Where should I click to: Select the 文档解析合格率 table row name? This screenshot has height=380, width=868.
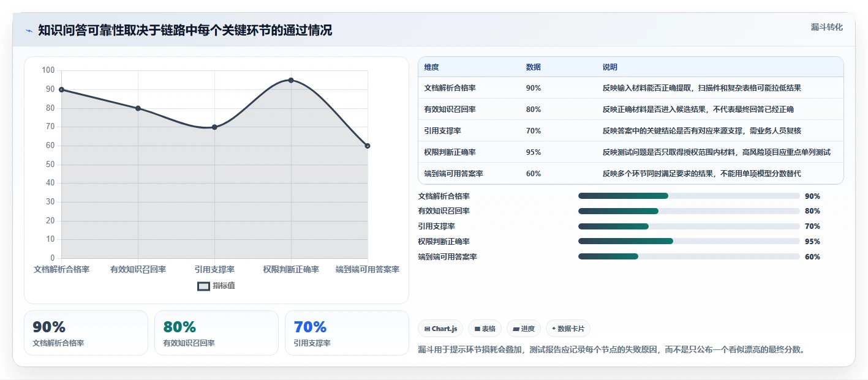click(x=450, y=88)
